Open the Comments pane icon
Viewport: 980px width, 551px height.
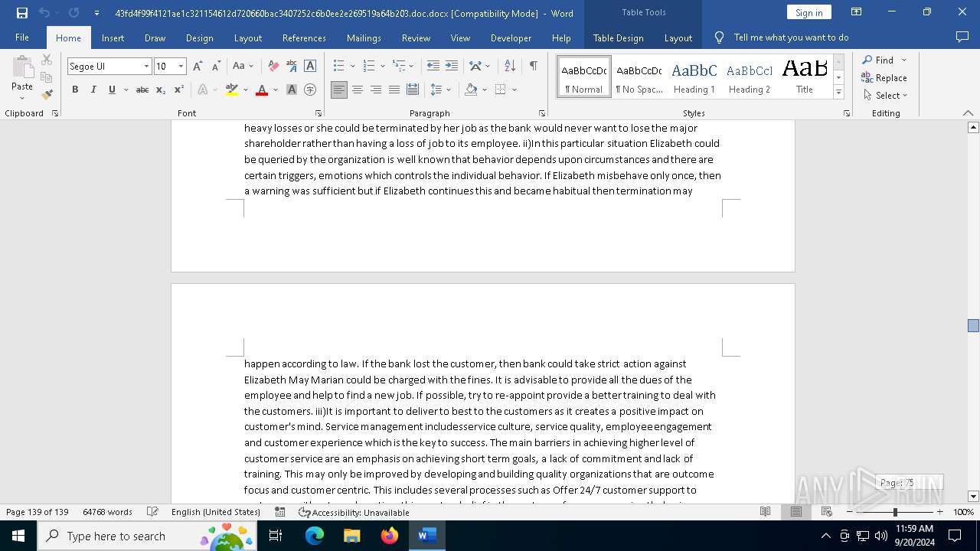[962, 37]
